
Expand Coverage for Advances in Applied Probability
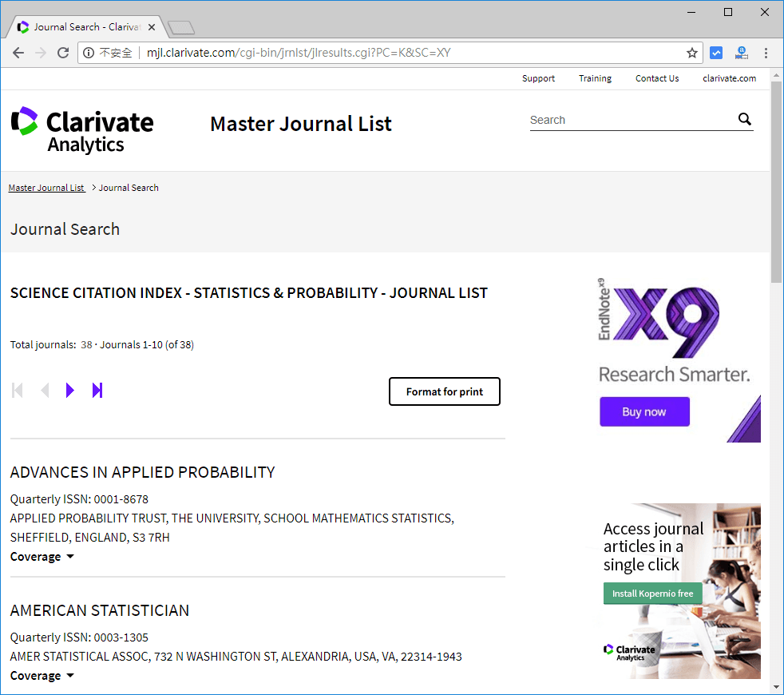(42, 557)
